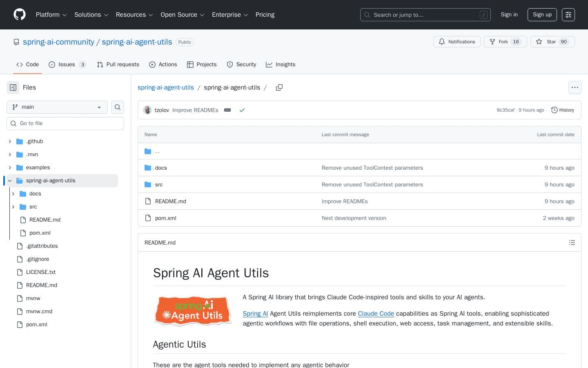Expand the docs folder in the sidebar
Screen dimensions: 588x368
tap(13, 193)
